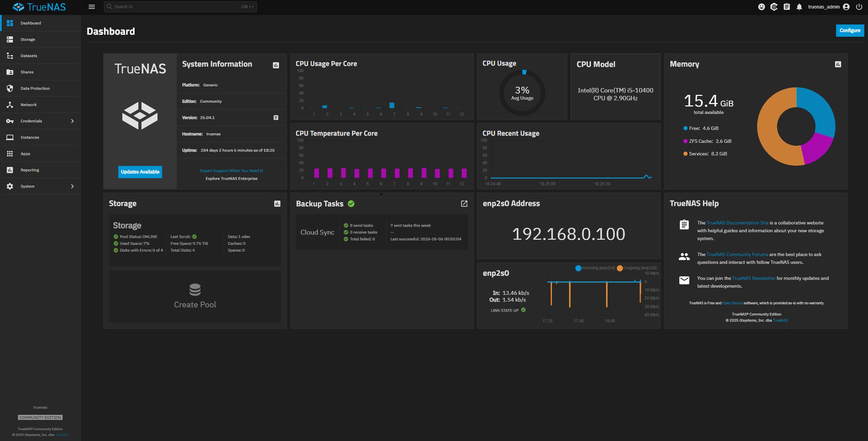
Task: Open the truenas_admin user account menu
Action: [x=829, y=7]
